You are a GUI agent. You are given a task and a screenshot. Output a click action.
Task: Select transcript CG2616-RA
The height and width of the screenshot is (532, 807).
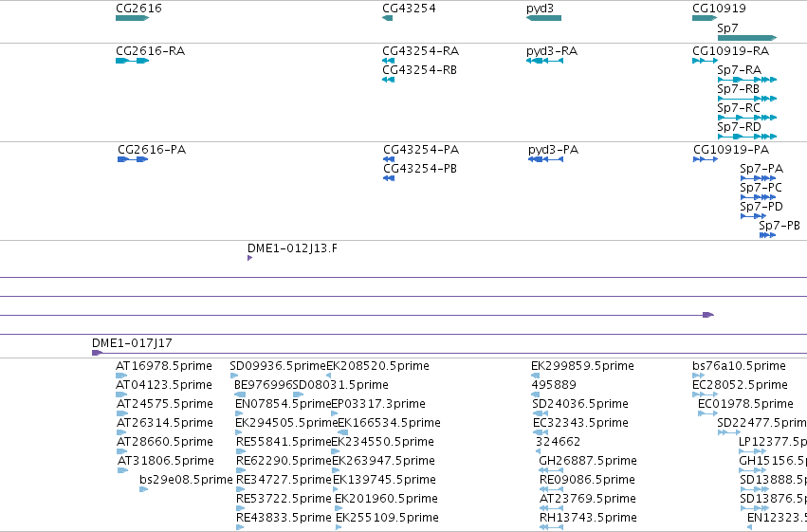pos(132,61)
